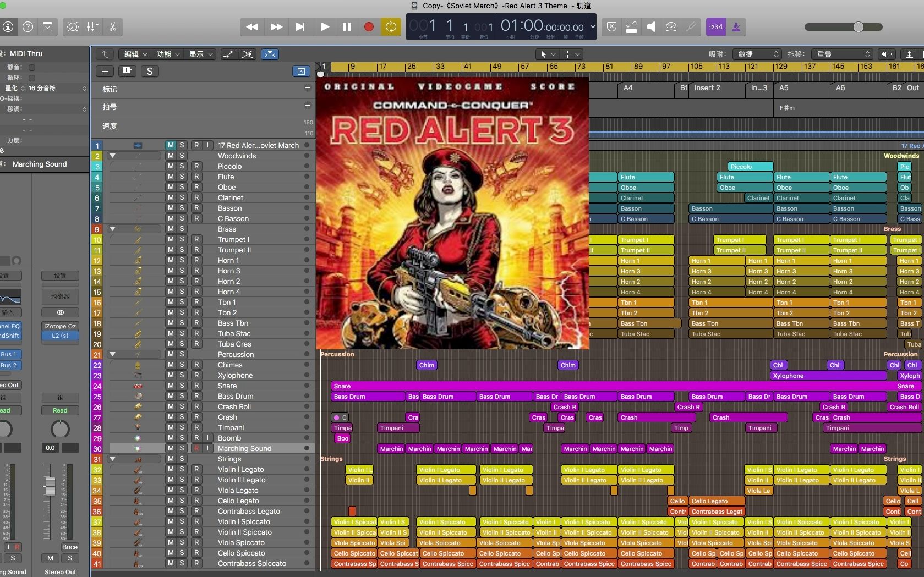This screenshot has height=577, width=924.
Task: Open the iZotope Oz plugin slot
Action: coord(60,326)
